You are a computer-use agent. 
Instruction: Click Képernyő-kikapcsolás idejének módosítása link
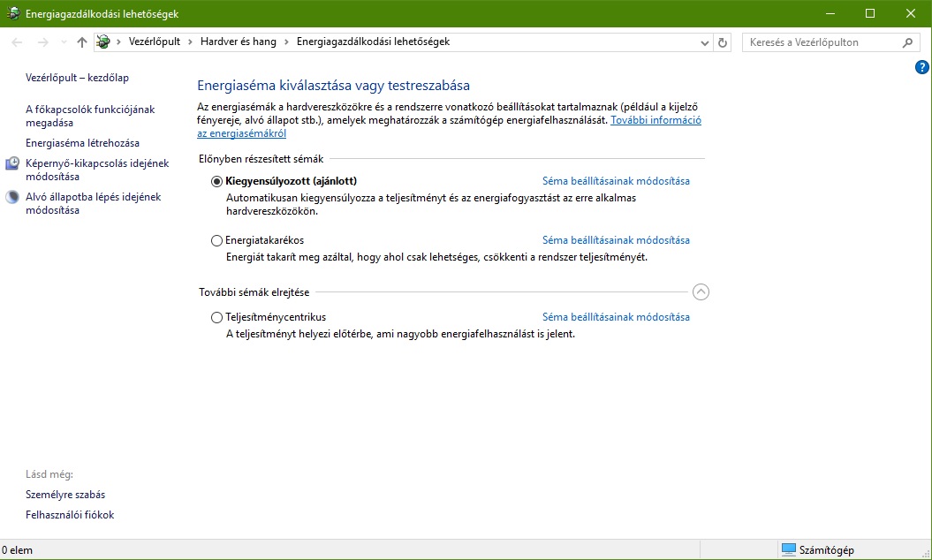(x=97, y=170)
